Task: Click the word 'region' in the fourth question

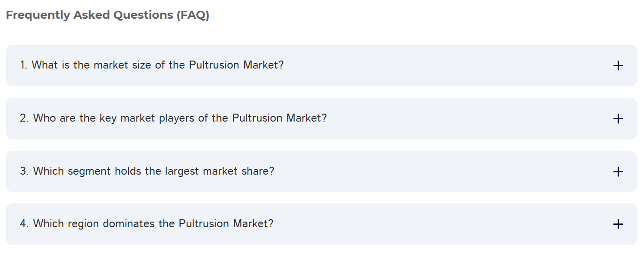Action: click(84, 223)
